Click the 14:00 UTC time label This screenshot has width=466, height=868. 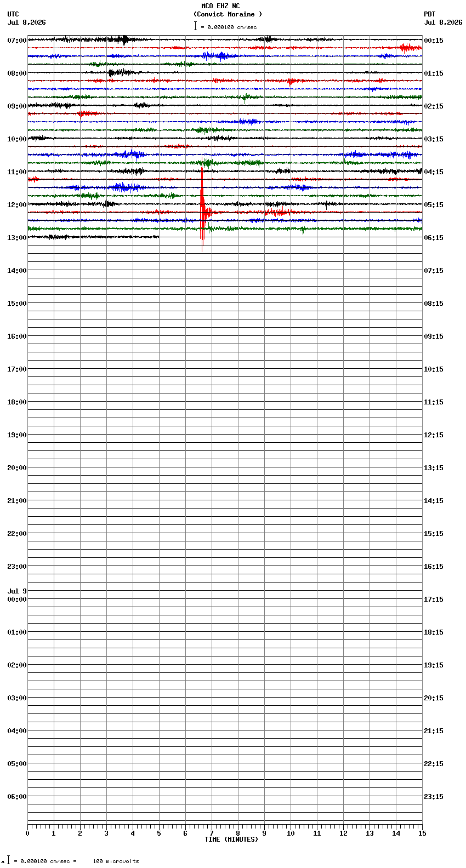pyautogui.click(x=16, y=271)
